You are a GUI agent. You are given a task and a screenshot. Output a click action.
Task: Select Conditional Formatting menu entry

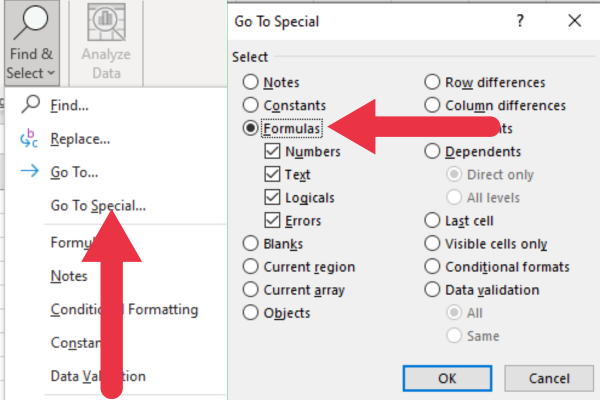pos(124,310)
